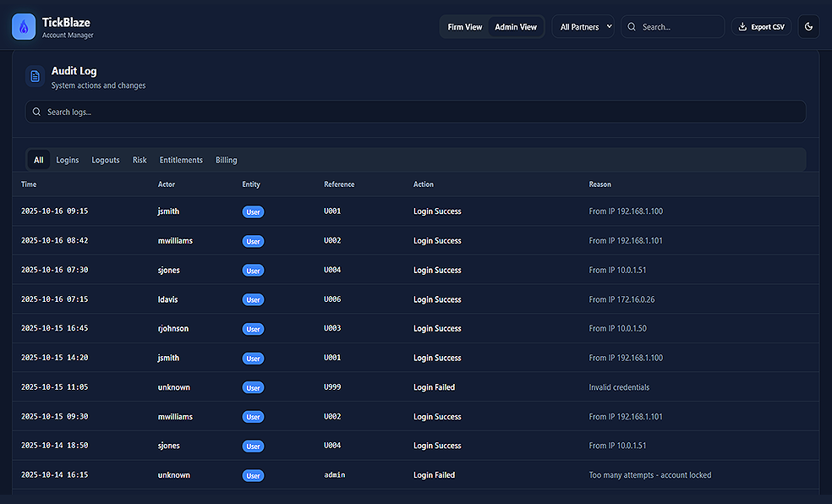
Task: Click the Search logs input field
Action: 423,112
